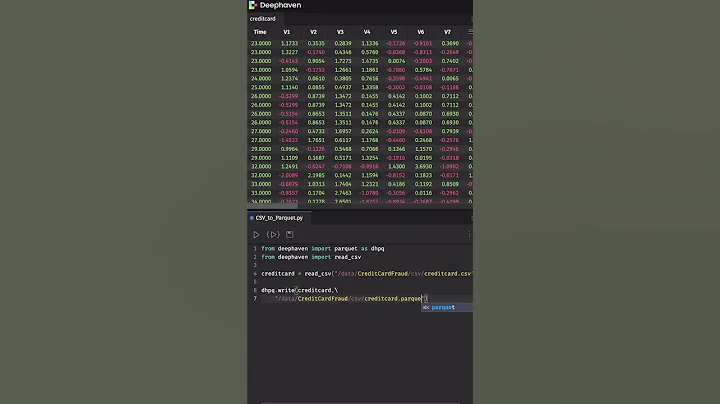This screenshot has height=404, width=720.
Task: Sort by the Time column header
Action: 260,32
